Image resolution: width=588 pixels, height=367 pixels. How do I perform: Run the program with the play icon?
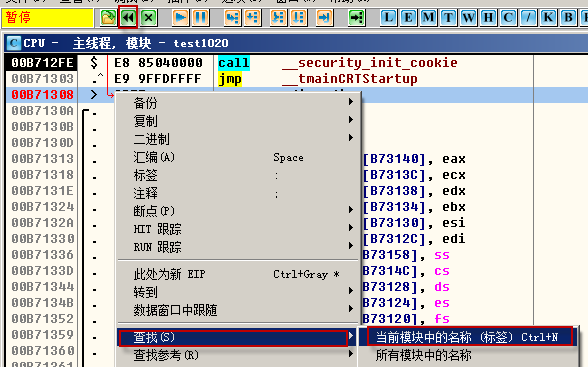[180, 17]
